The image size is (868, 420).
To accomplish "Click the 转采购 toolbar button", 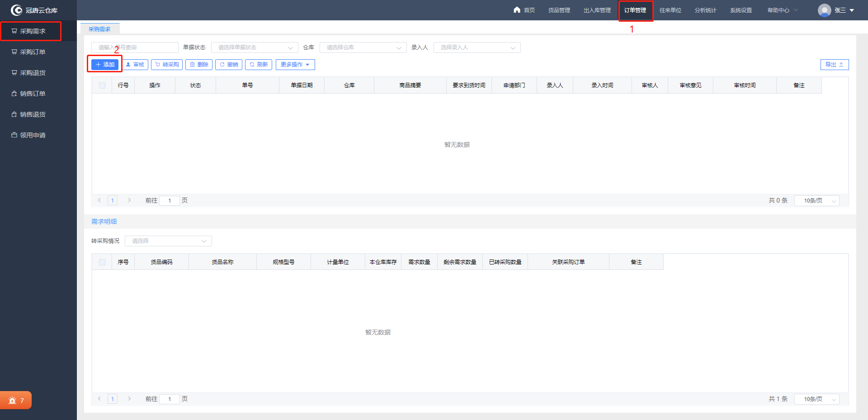I will (167, 65).
